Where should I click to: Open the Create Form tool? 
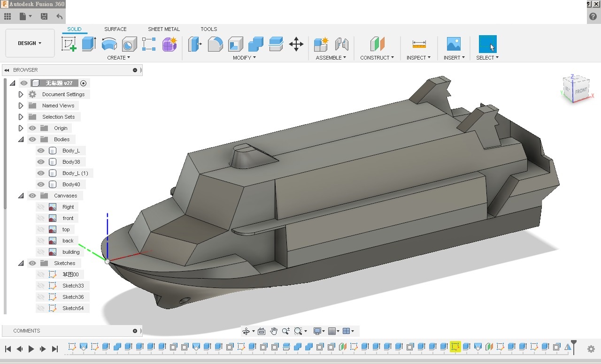tap(170, 44)
